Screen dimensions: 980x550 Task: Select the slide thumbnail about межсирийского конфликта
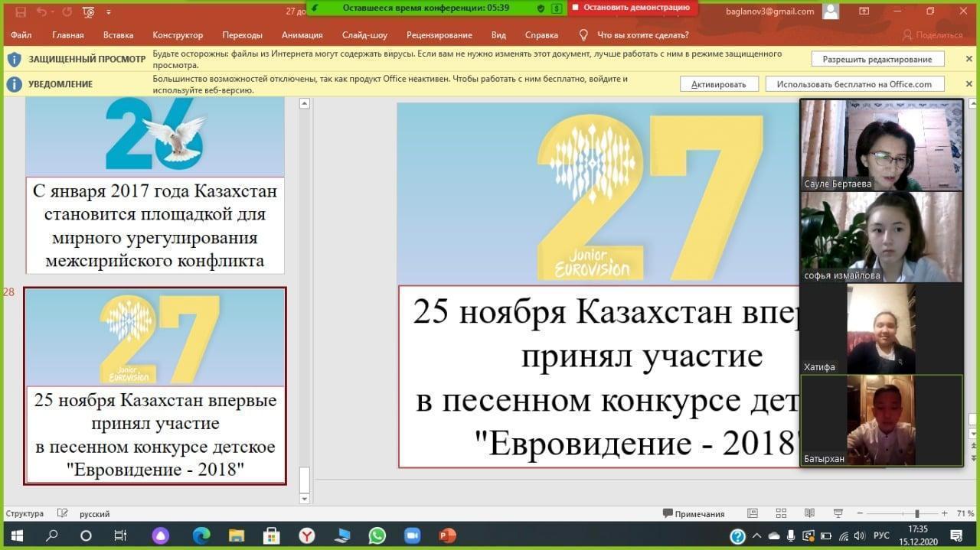(x=155, y=186)
